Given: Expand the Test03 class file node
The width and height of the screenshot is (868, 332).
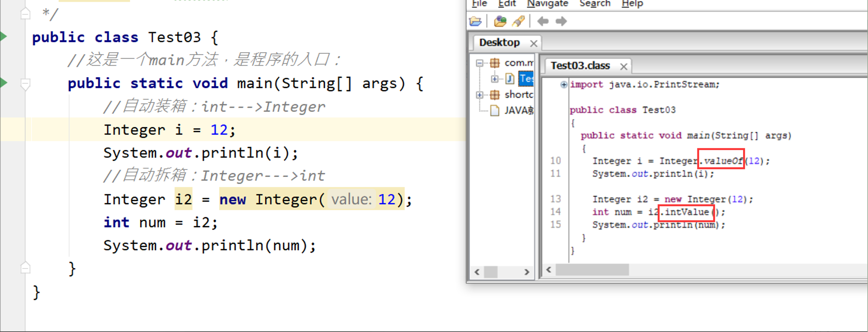Looking at the screenshot, I should pos(494,79).
